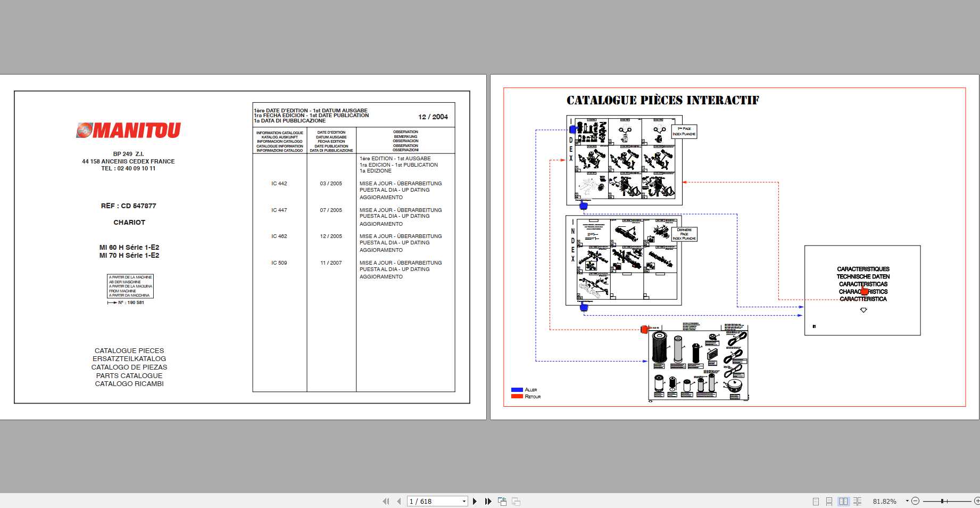This screenshot has width=980, height=508.
Task: Open the page number dropdown
Action: click(x=464, y=501)
